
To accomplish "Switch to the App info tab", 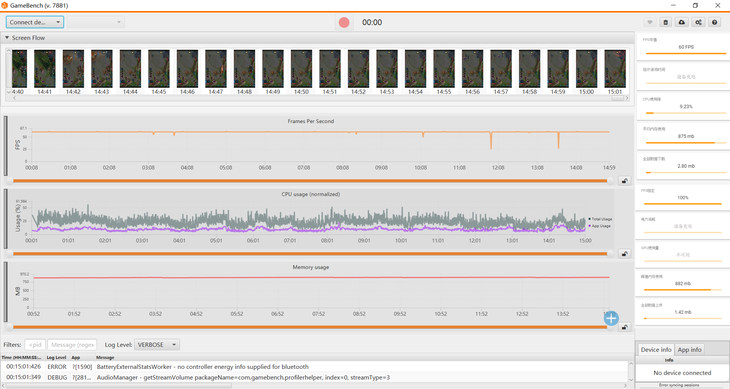I will point(689,349).
